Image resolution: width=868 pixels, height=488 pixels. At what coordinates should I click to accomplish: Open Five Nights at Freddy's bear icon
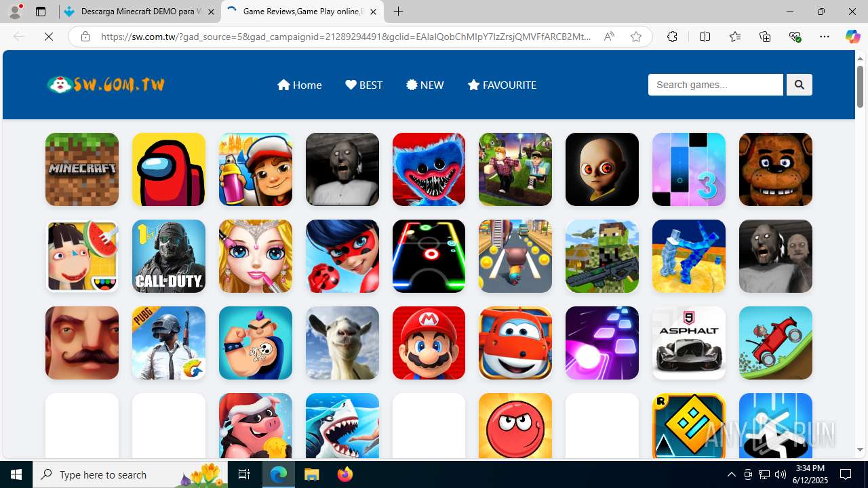[776, 169]
